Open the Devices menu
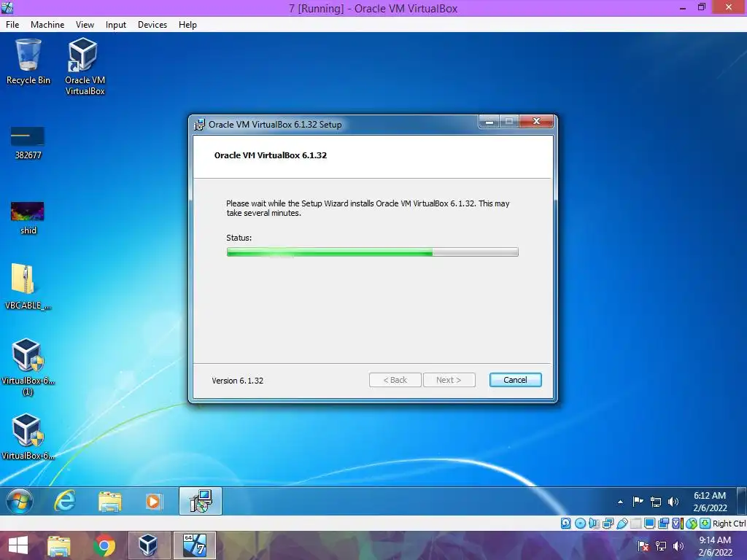The width and height of the screenshot is (747, 560). (152, 25)
